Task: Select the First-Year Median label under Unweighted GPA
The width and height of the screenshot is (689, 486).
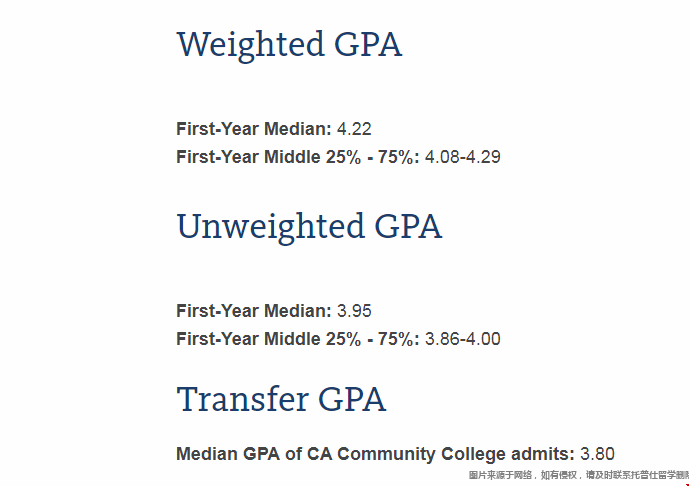Action: pyautogui.click(x=253, y=311)
